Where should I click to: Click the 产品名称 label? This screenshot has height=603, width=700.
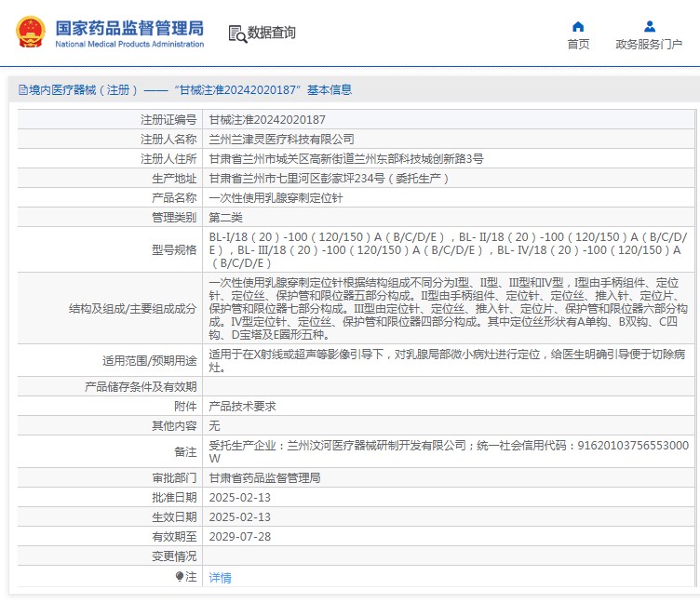click(174, 197)
